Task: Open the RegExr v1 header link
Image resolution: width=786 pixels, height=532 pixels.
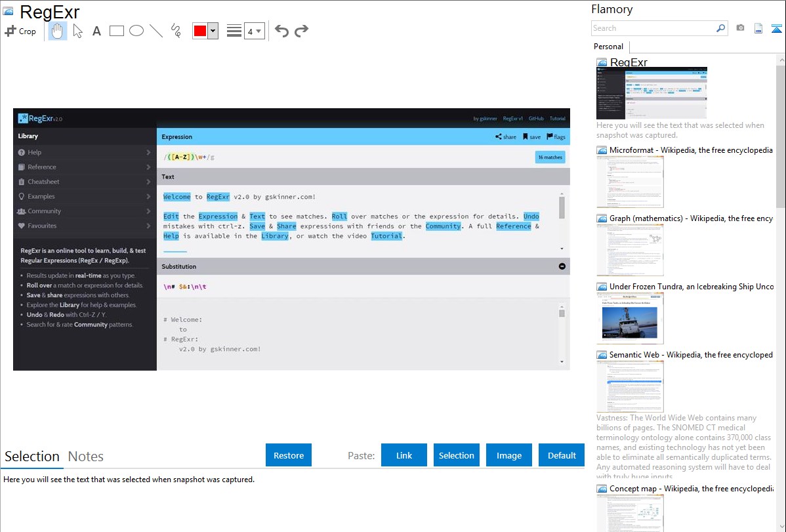Action: point(513,119)
